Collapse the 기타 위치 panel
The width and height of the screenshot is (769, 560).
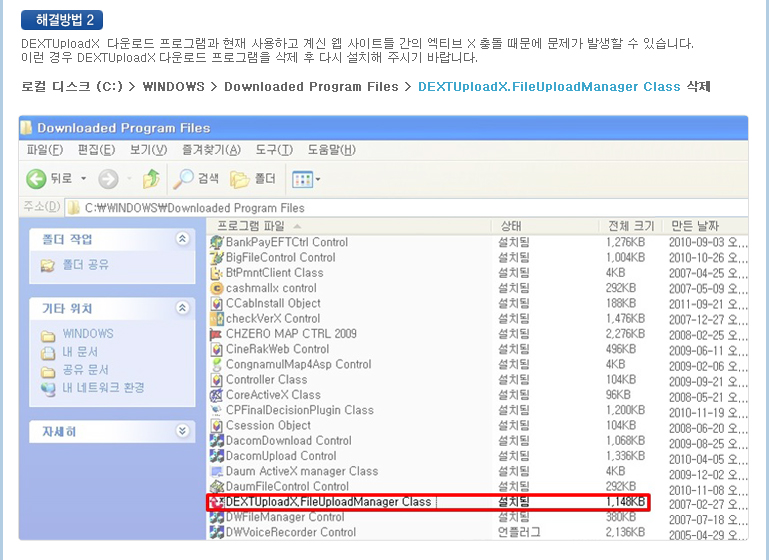(182, 308)
